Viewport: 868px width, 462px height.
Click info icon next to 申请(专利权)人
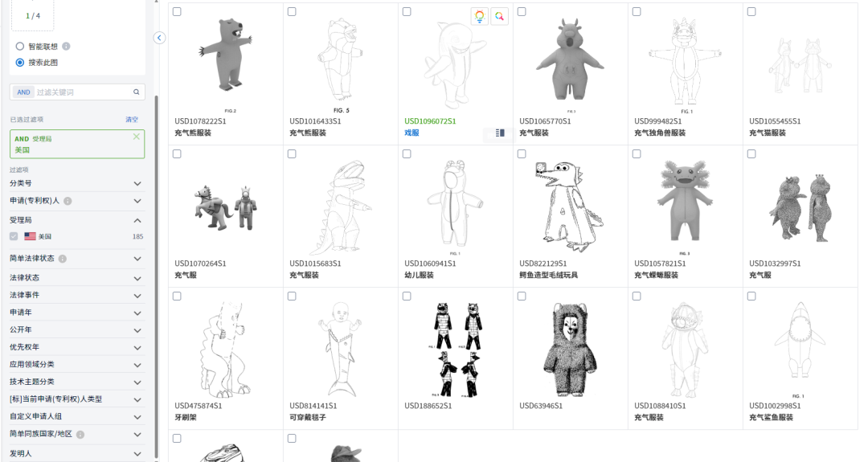tap(68, 201)
